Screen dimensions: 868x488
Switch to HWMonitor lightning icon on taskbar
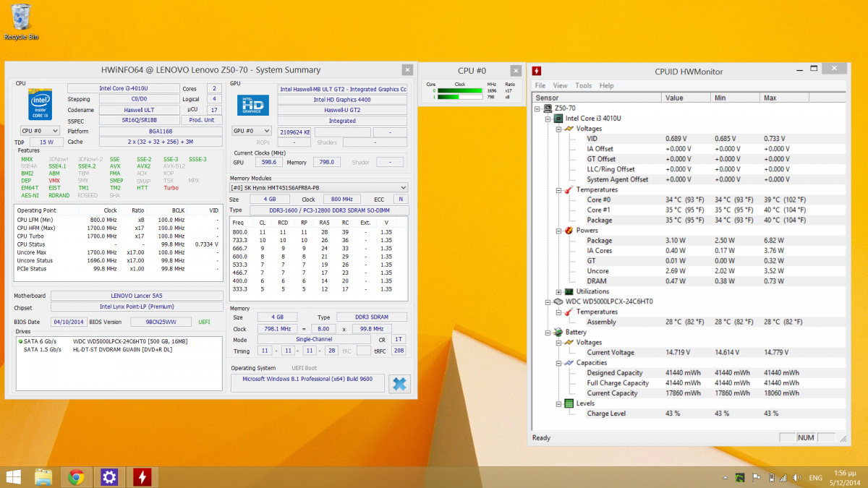point(142,477)
